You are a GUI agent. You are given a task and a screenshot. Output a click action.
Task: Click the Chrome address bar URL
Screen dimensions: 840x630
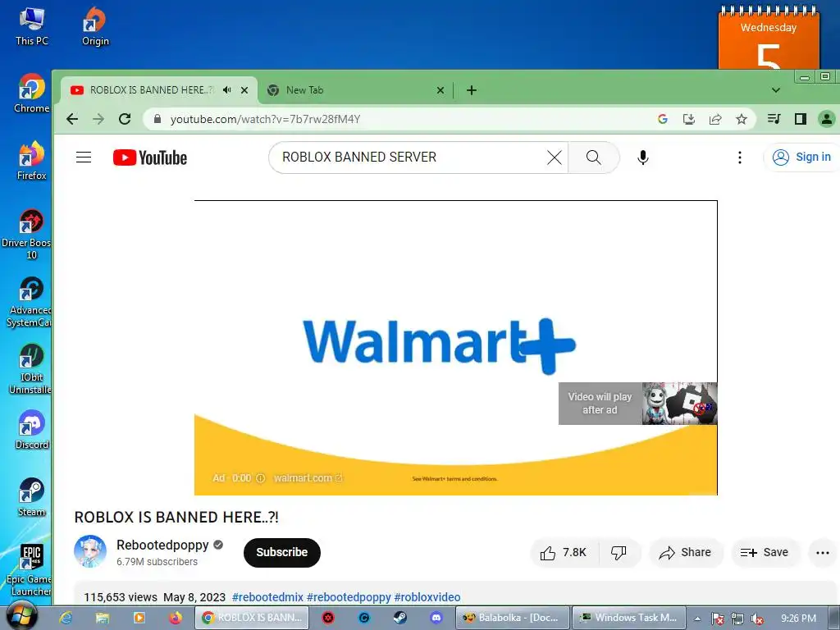[x=265, y=119]
